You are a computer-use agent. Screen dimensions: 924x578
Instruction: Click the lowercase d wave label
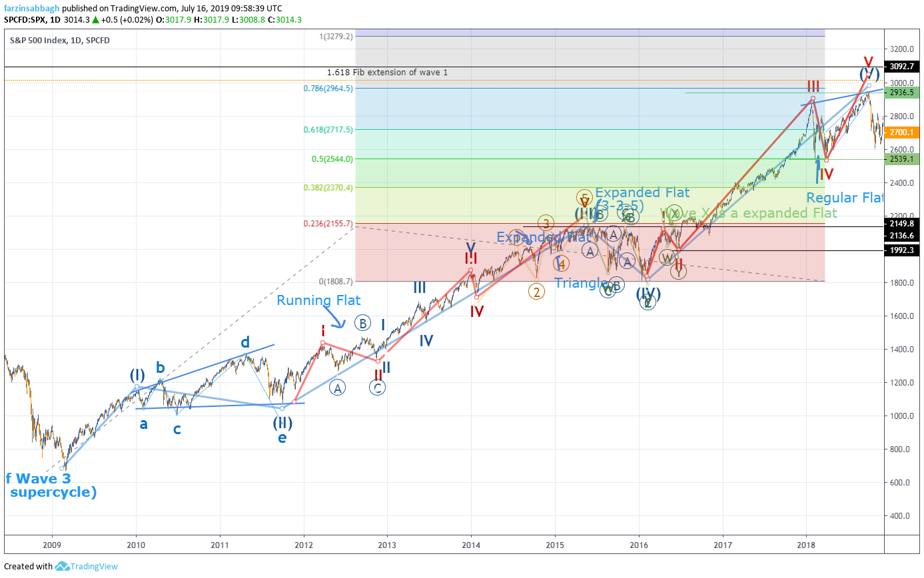[x=245, y=343]
